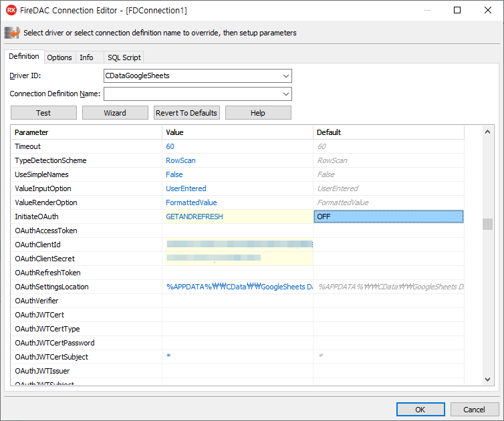Click ValueRenderOption value FormattedValue
This screenshot has width=504, height=421.
[191, 202]
